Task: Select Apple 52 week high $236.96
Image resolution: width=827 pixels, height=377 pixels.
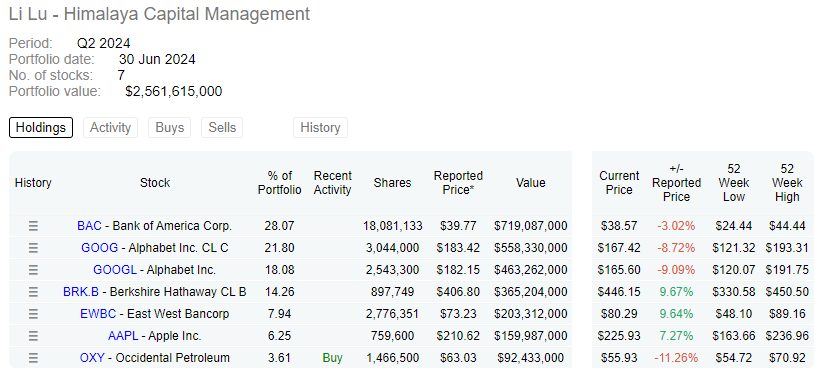Action: pyautogui.click(x=787, y=336)
